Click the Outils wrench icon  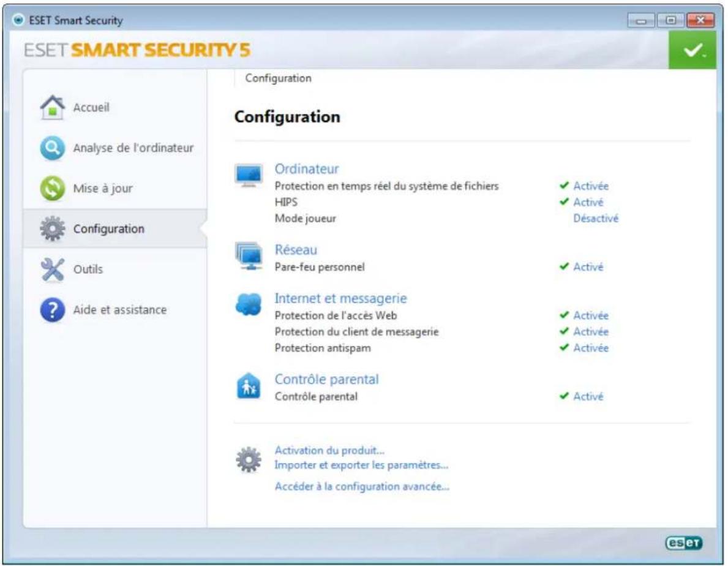coord(53,270)
